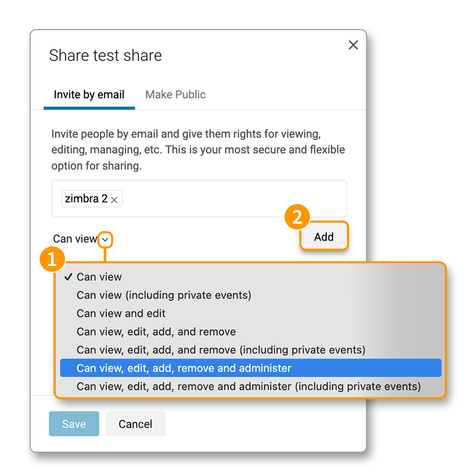Remove the zimbra 2 recipient chip

(x=114, y=199)
